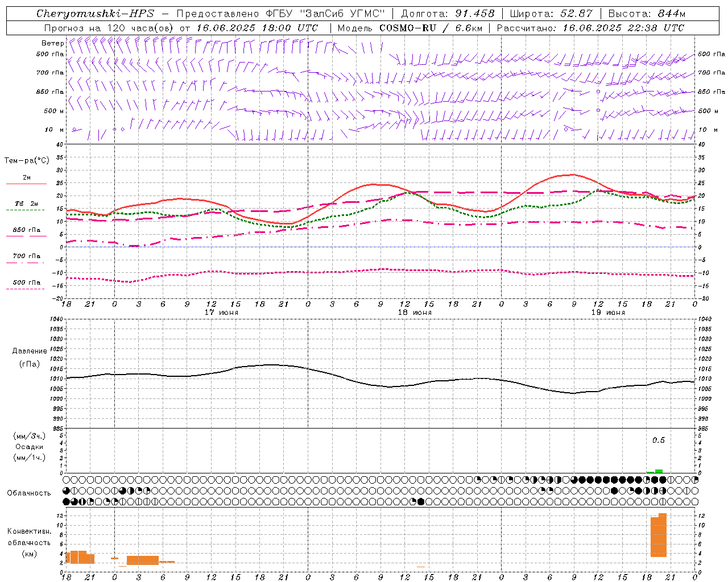Click the latitude value Широта: 52.87
Image resolution: width=728 pixels, height=582 pixels.
551,14
